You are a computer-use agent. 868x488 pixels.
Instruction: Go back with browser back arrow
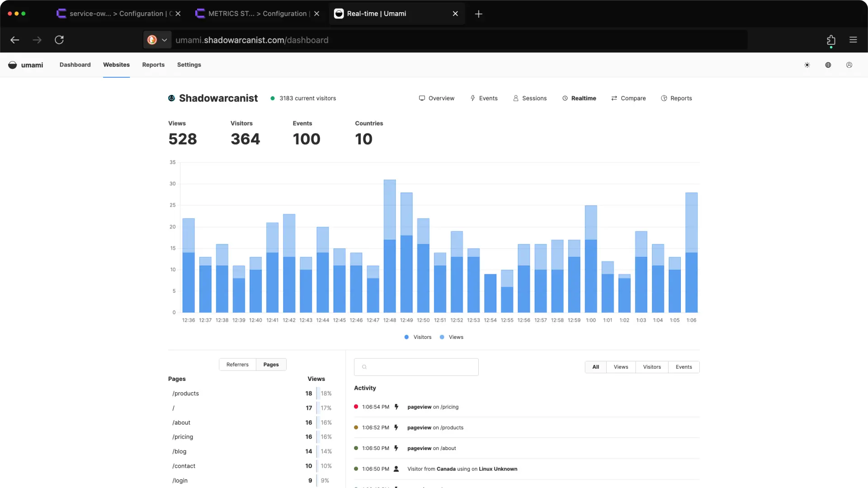tap(15, 40)
